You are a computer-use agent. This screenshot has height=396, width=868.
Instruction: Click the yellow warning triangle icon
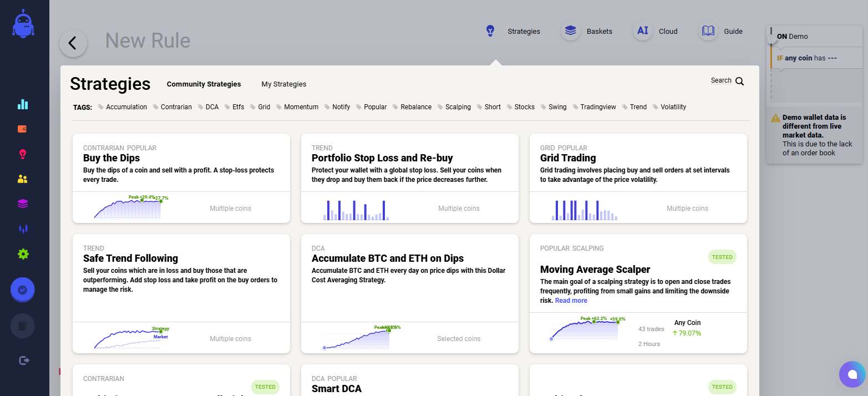775,118
